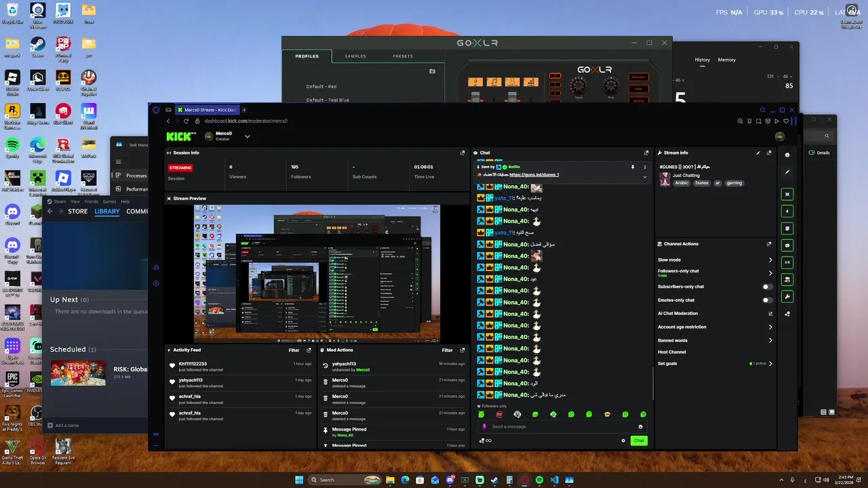Toggle lightning bolt widget in right sidebar

787,211
